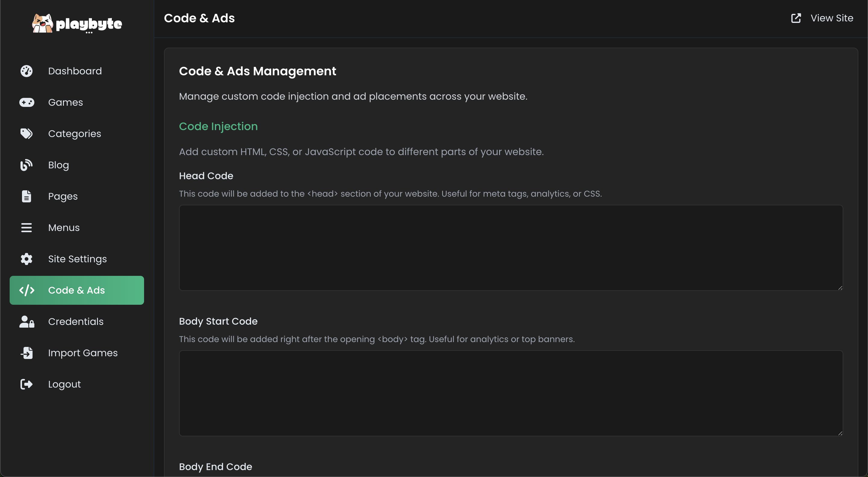Click the Body End Code label
Image resolution: width=868 pixels, height=477 pixels.
[216, 466]
